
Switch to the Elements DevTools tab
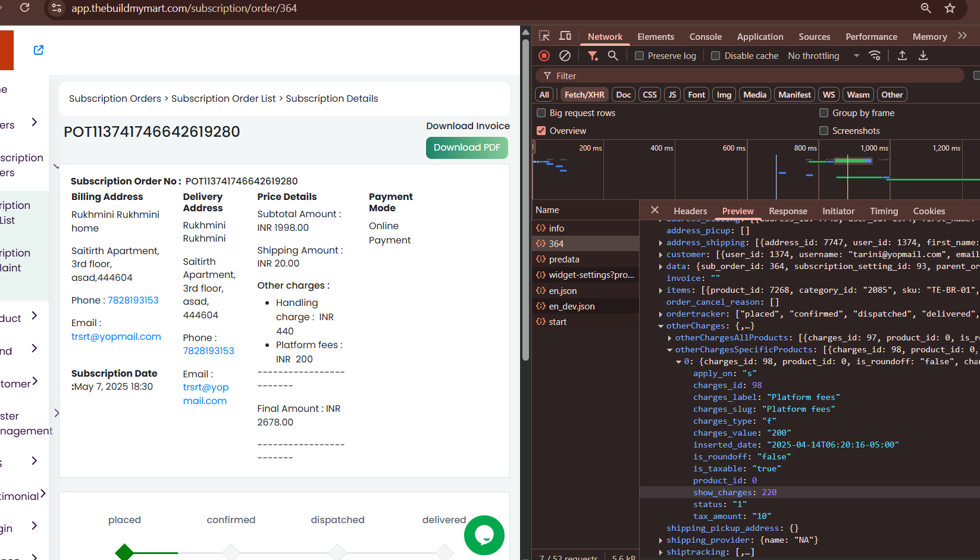(x=656, y=36)
